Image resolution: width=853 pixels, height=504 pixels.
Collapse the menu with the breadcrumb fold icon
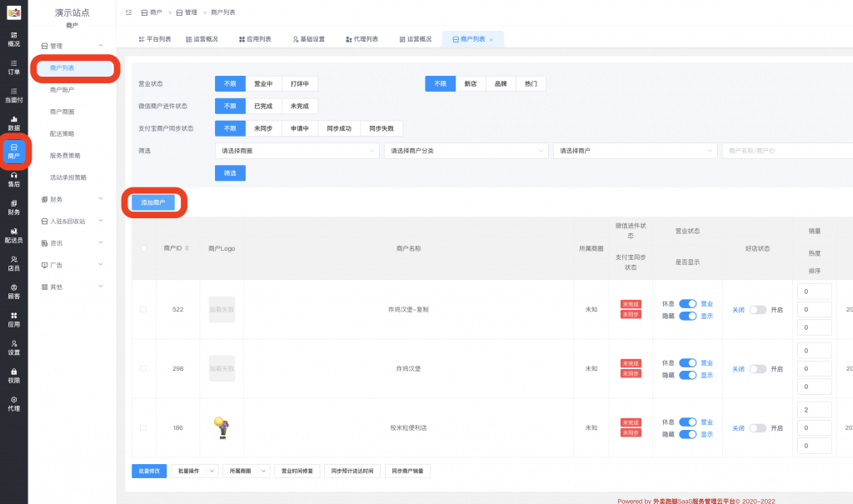127,13
